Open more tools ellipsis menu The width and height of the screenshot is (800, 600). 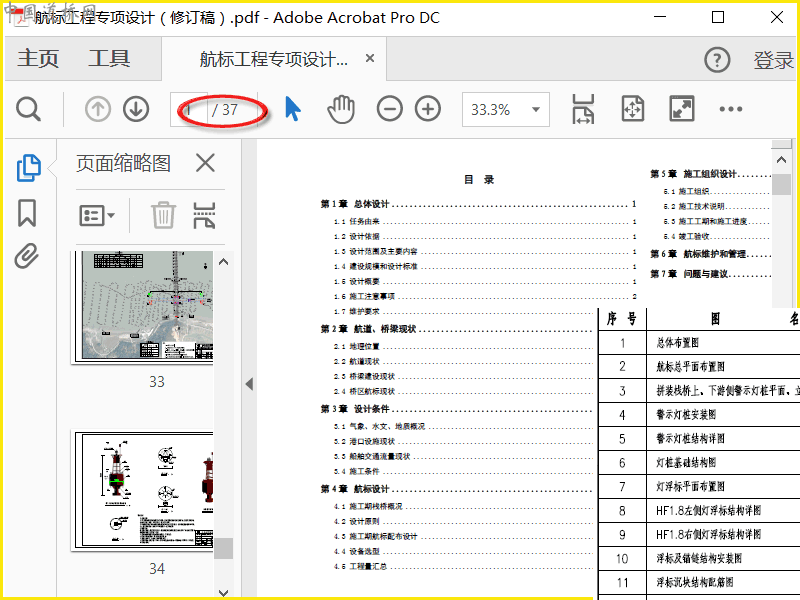(x=731, y=109)
